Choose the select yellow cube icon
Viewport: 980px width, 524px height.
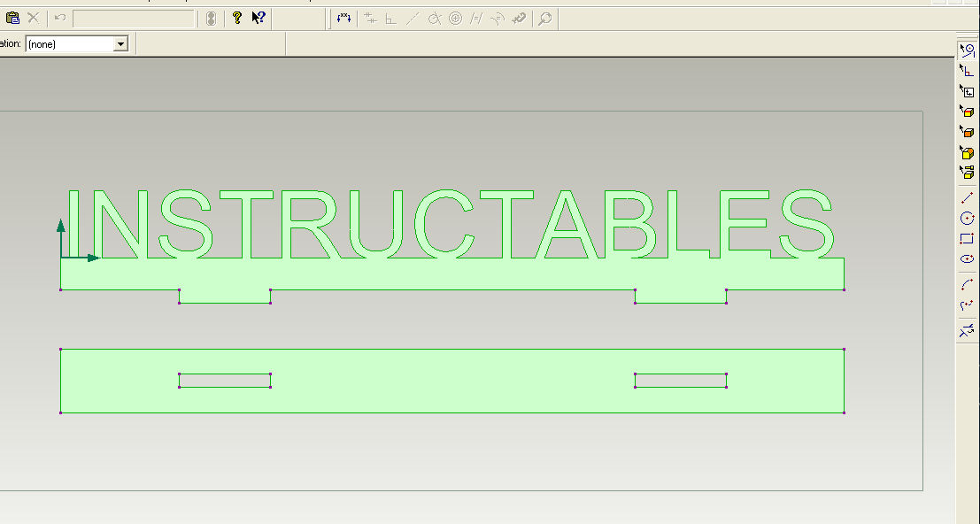[x=967, y=152]
